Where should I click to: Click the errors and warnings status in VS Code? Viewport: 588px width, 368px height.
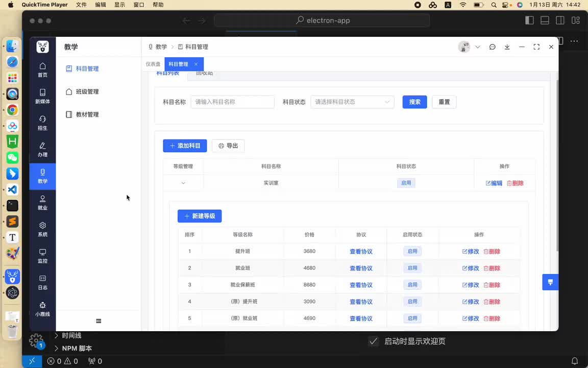point(63,361)
